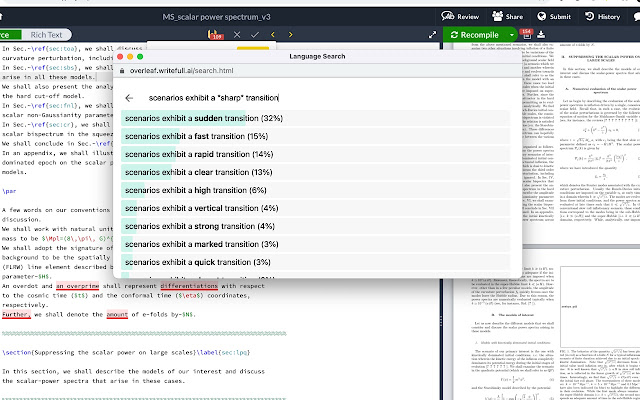Click the highlighted word "Further," in editor
640x400 pixels.
[16, 315]
